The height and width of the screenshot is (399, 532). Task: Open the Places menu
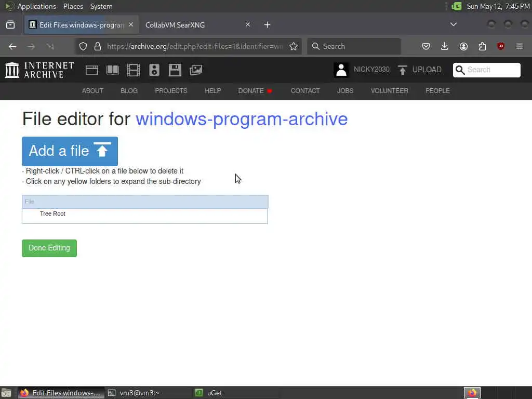73,6
